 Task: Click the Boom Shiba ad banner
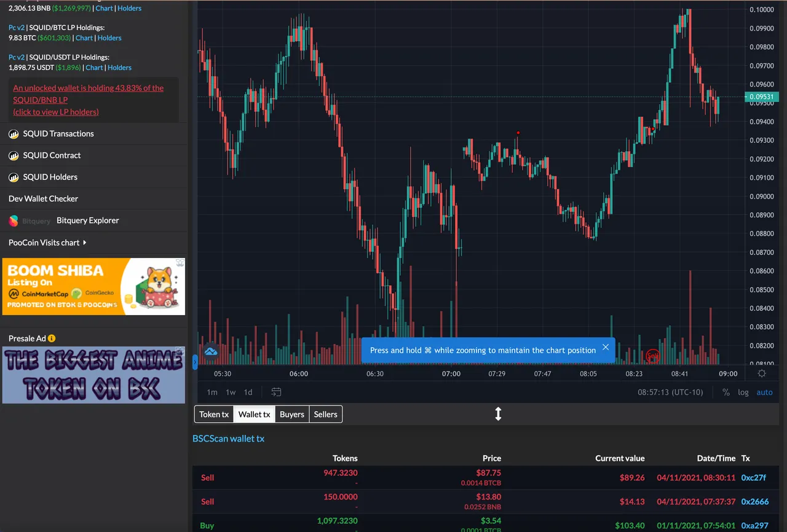tap(93, 286)
